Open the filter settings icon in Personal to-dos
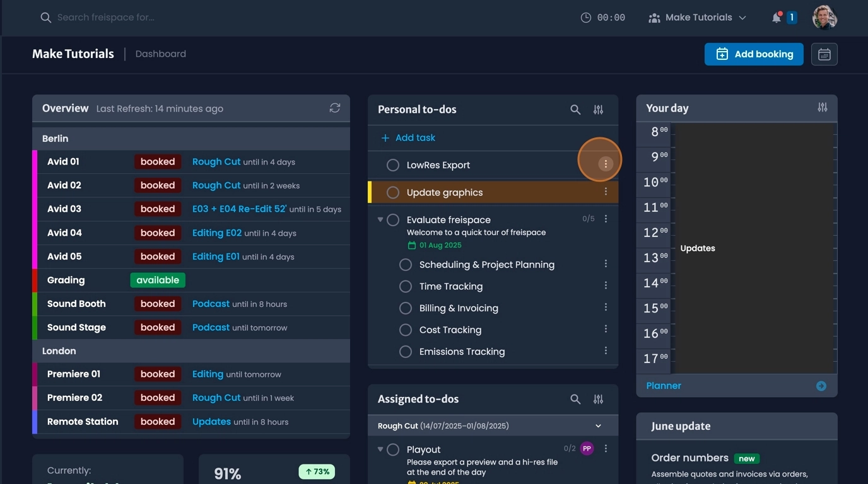Screen dimensions: 868x484 pyautogui.click(x=597, y=109)
